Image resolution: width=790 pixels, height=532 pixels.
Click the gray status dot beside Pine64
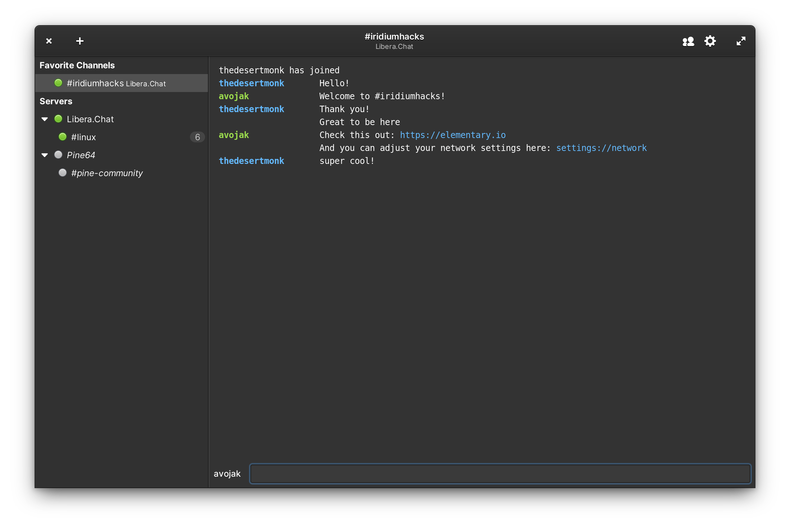[x=58, y=155]
